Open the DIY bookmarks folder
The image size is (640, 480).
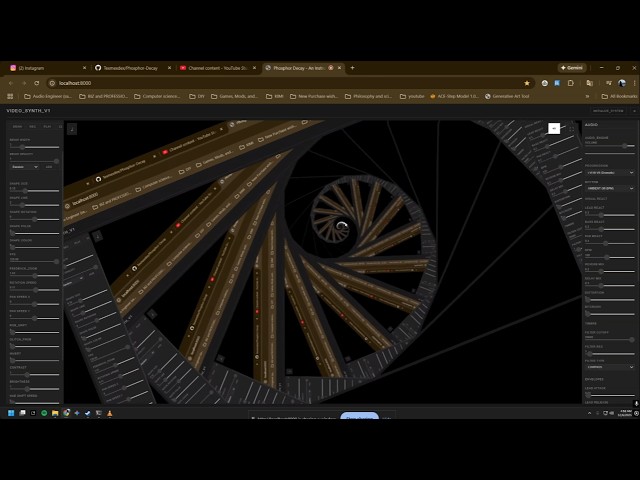pyautogui.click(x=197, y=96)
